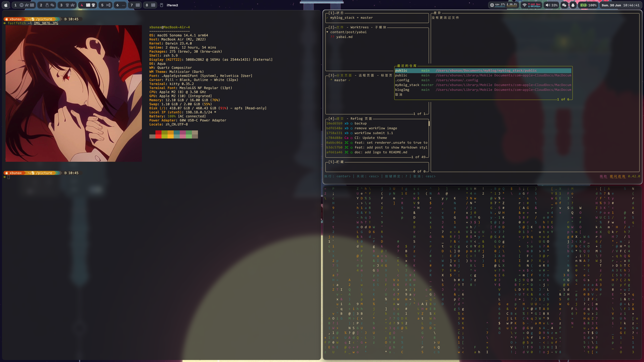Click the 取消 cancel entry in the recent repos popup
The height and width of the screenshot is (362, 644).
click(x=398, y=94)
